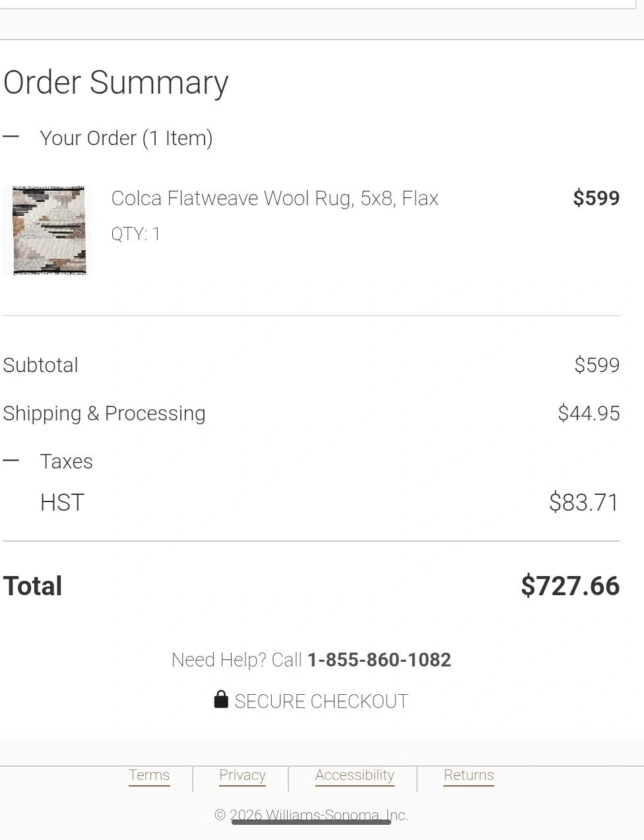Collapse the Taxes breakdown minus icon
Image resolution: width=644 pixels, height=840 pixels.
click(11, 461)
